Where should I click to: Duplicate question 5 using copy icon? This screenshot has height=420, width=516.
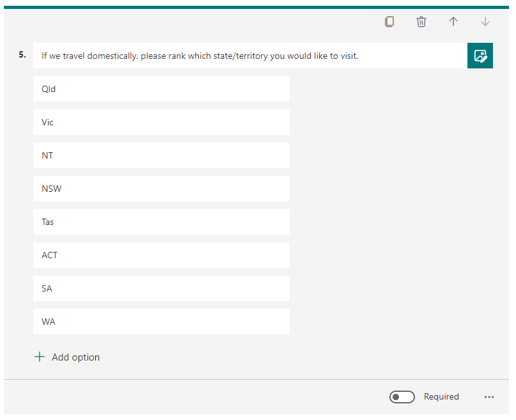point(389,21)
